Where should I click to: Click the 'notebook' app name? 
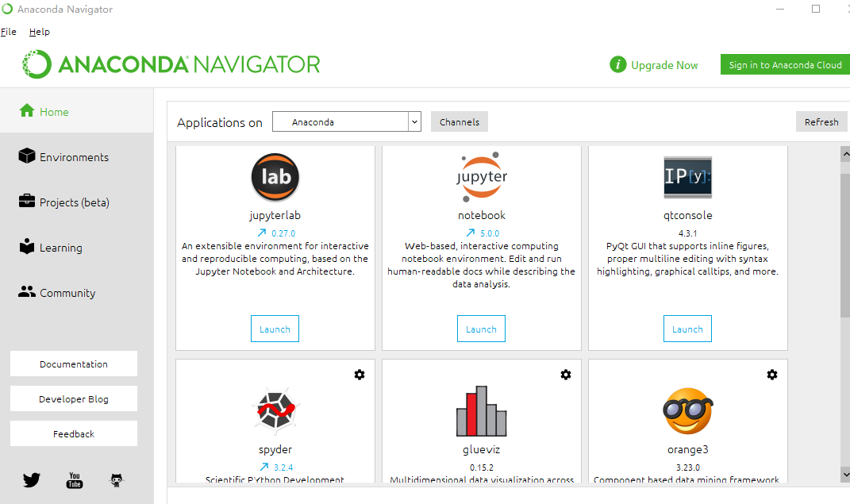(x=482, y=215)
